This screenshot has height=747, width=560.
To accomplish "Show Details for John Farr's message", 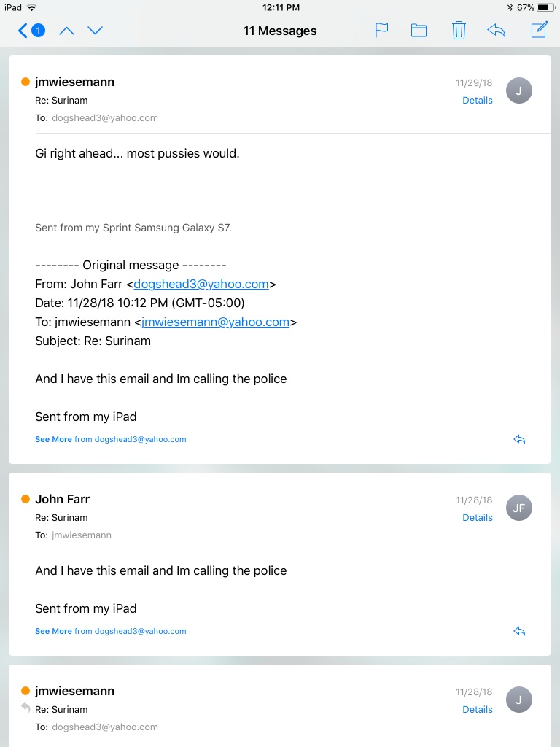I will click(x=477, y=518).
